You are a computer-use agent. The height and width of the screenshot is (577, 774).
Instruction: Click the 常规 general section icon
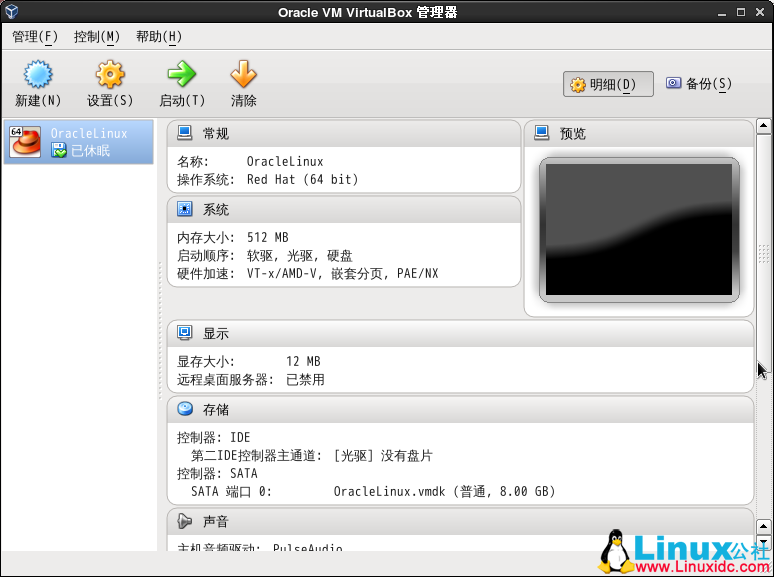coord(185,133)
